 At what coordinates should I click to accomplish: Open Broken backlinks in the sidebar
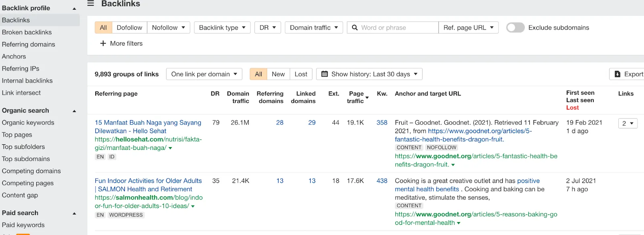tap(27, 32)
